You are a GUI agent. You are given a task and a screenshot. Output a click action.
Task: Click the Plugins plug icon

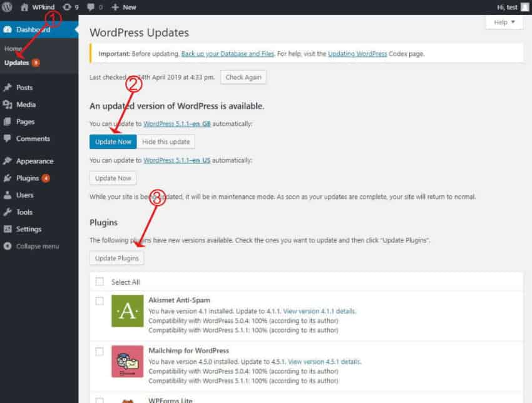[8, 178]
